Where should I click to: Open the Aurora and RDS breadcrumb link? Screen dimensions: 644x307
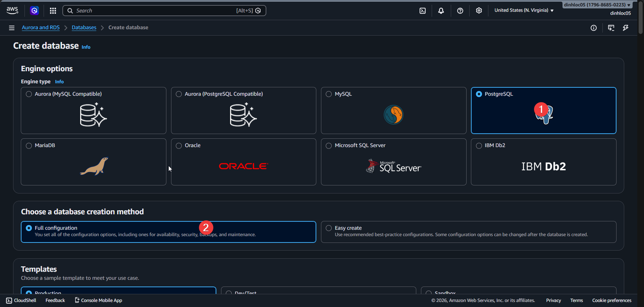[x=40, y=27]
